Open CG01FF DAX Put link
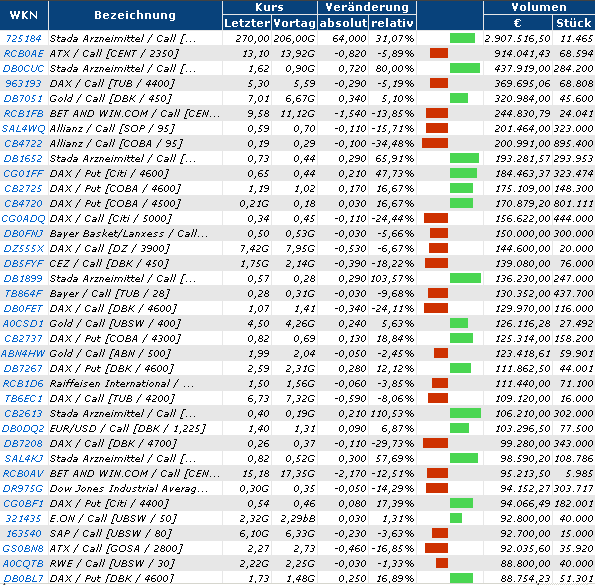Screen dimensions: 595x585 point(24,174)
